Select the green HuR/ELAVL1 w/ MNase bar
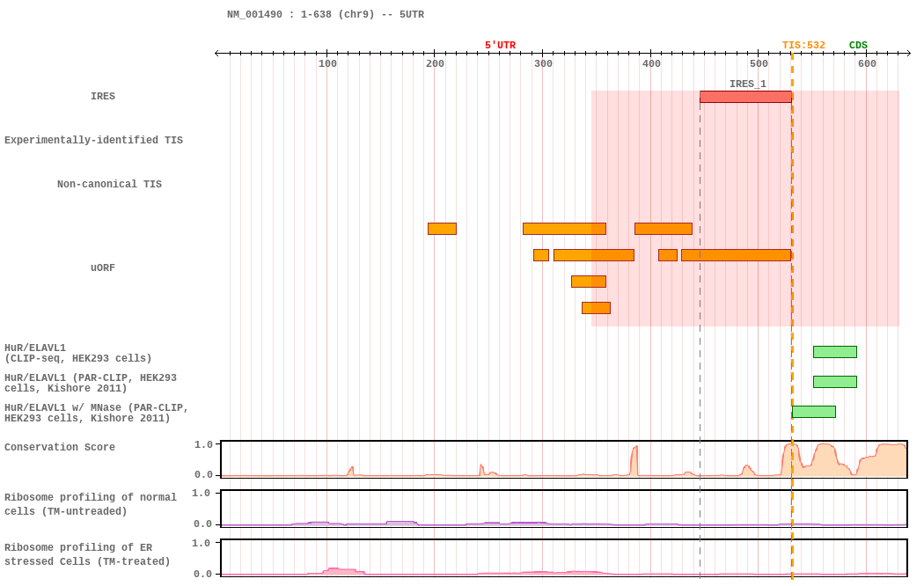 pos(813,412)
